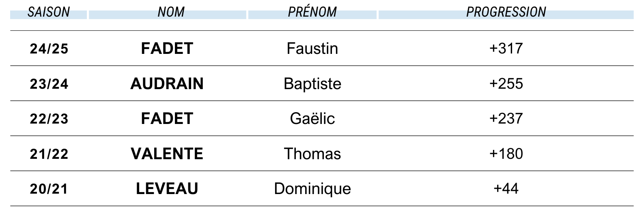Select the +237 progression value
The image size is (644, 222).
pyautogui.click(x=506, y=118)
